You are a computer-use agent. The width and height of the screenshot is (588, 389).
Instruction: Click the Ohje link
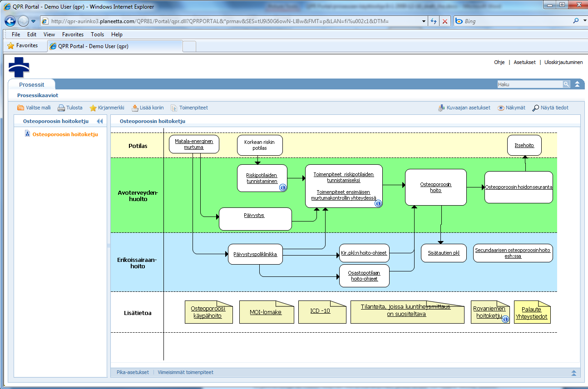499,63
